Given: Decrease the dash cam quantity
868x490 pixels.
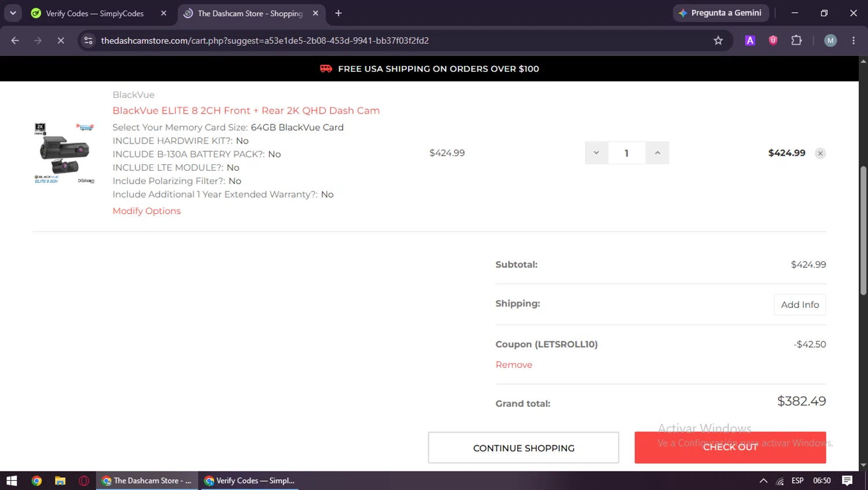Looking at the screenshot, I should point(597,153).
